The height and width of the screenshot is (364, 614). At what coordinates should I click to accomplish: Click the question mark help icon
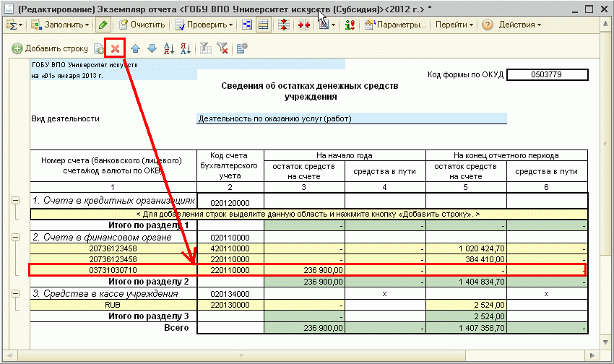point(487,25)
